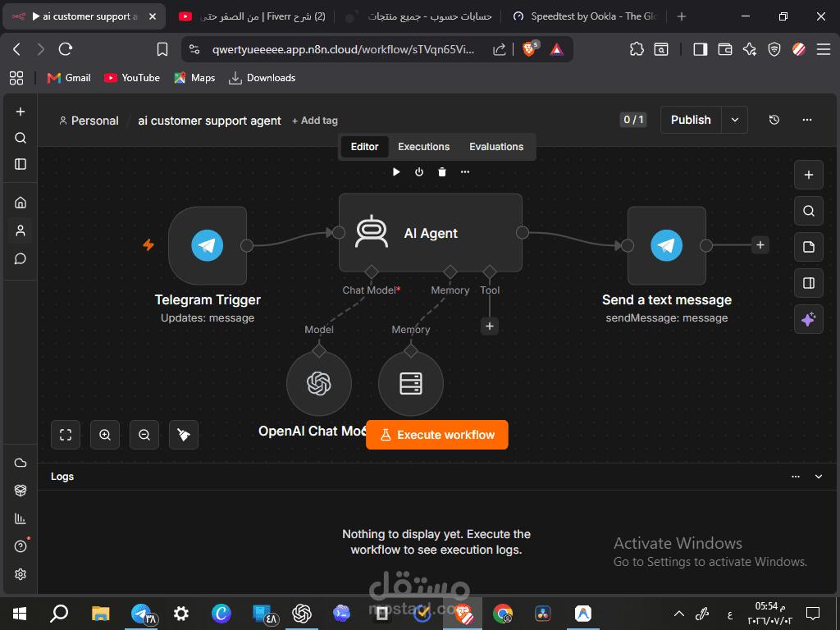Click the Publish button
840x630 pixels.
tap(691, 120)
